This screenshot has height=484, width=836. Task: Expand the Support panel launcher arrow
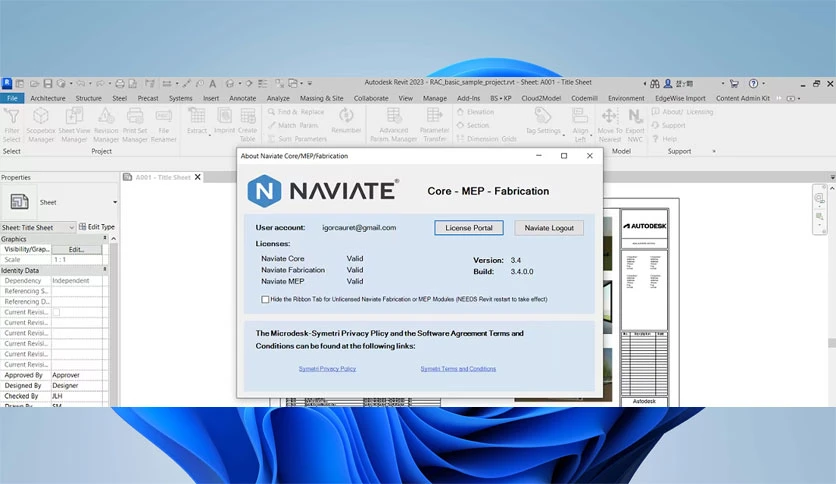click(714, 151)
